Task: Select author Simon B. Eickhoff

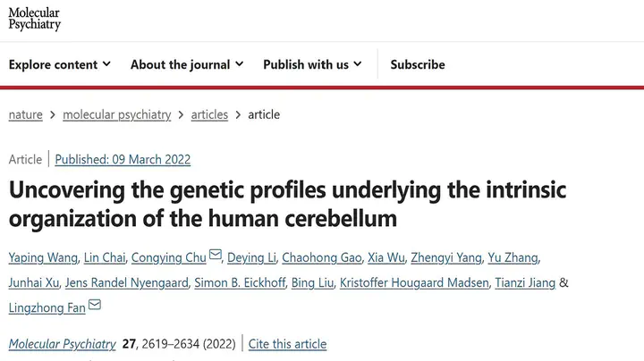Action: click(x=240, y=282)
